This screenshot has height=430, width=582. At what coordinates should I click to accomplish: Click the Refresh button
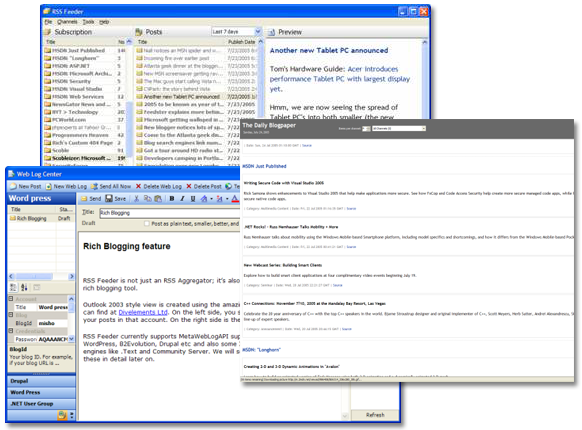[375, 415]
